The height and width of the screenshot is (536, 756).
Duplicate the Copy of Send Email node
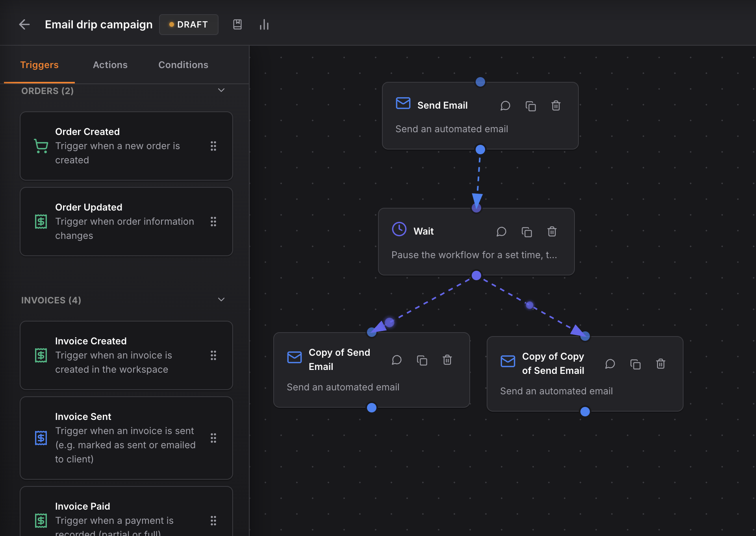422,360
